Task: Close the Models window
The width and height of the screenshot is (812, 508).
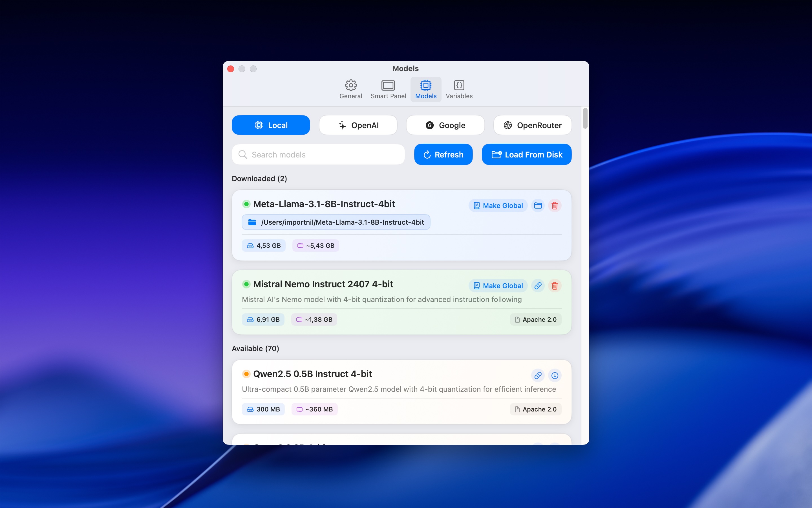Action: tap(231, 69)
